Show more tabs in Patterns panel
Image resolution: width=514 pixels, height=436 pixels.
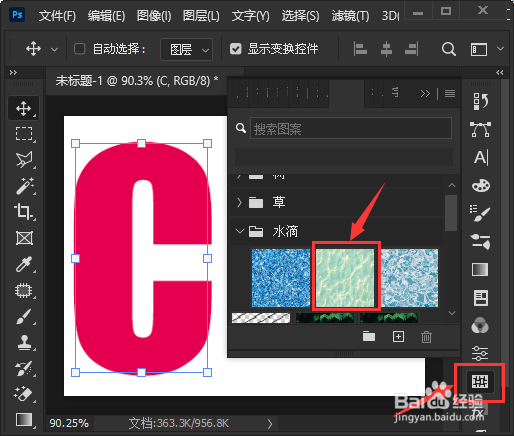pyautogui.click(x=425, y=93)
